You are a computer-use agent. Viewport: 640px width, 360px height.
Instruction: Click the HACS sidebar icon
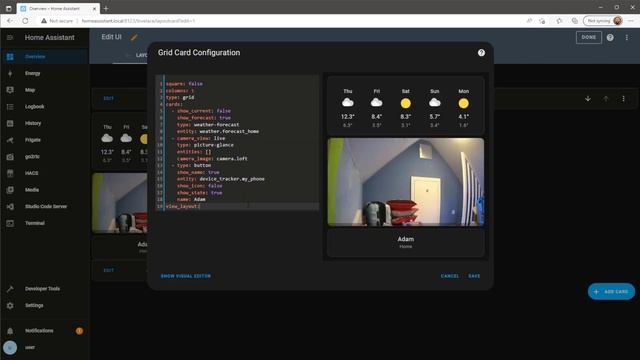[x=10, y=173]
